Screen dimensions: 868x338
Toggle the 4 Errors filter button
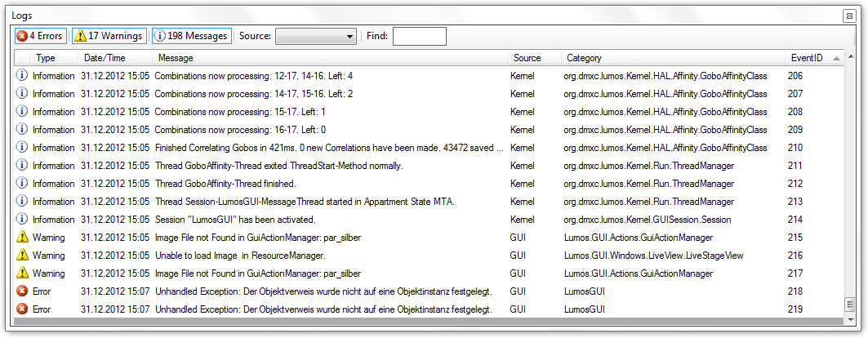[39, 36]
